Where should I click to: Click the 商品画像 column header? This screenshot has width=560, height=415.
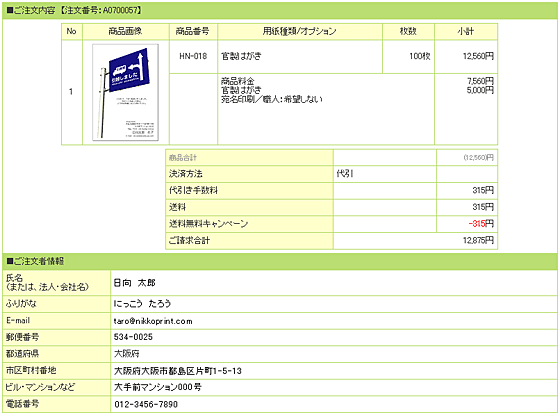click(126, 31)
